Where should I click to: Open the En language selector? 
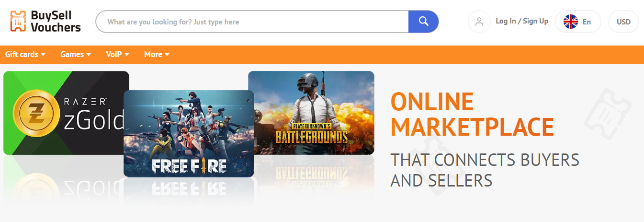[x=578, y=22]
